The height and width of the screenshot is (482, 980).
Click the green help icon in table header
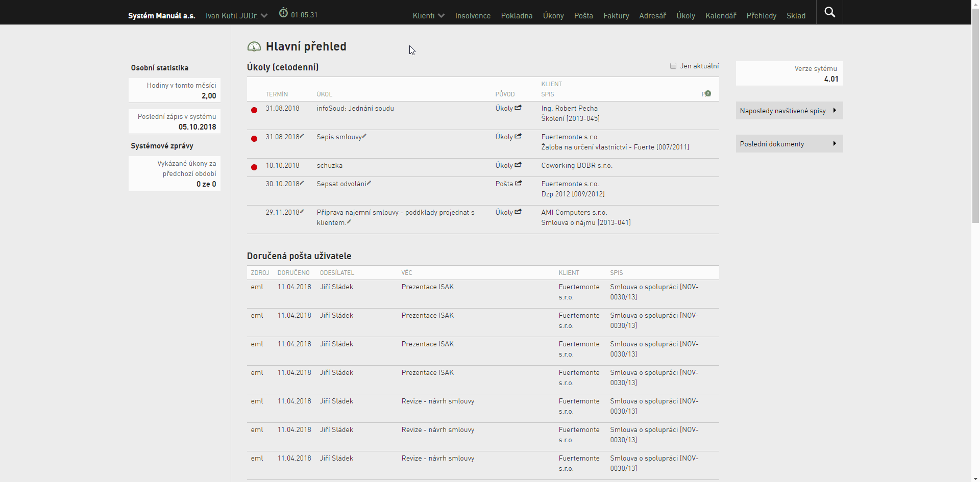click(708, 93)
